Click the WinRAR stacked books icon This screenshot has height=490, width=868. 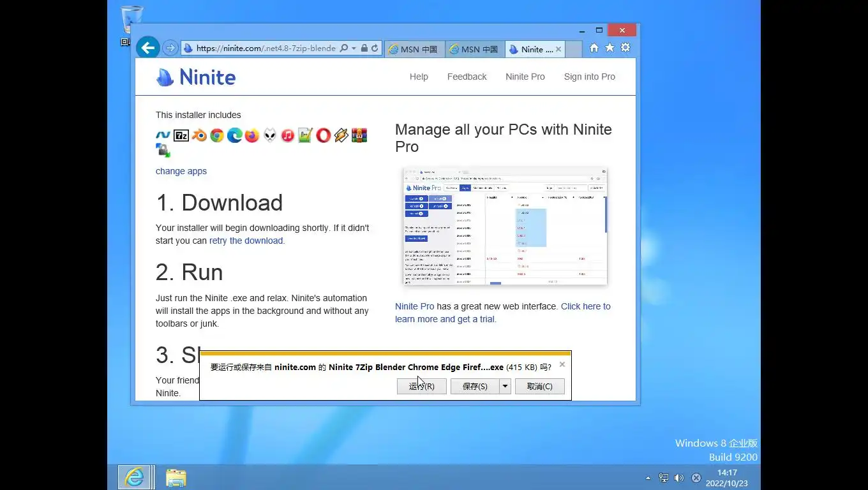pos(359,135)
